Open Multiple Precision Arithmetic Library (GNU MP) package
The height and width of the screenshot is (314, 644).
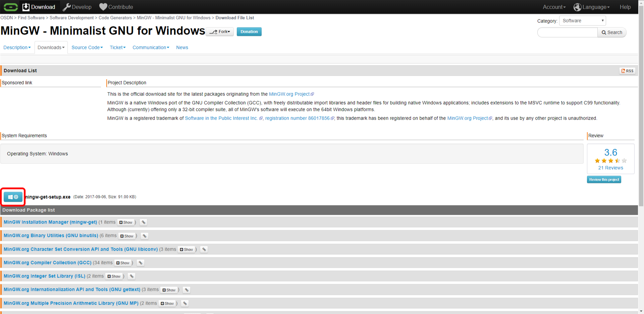point(71,303)
